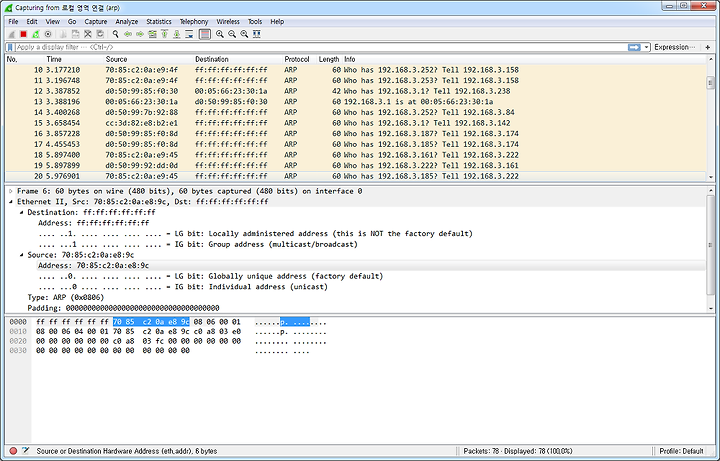Click the Open capture file toolbar icon
This screenshot has width=720, height=461.
(63, 34)
